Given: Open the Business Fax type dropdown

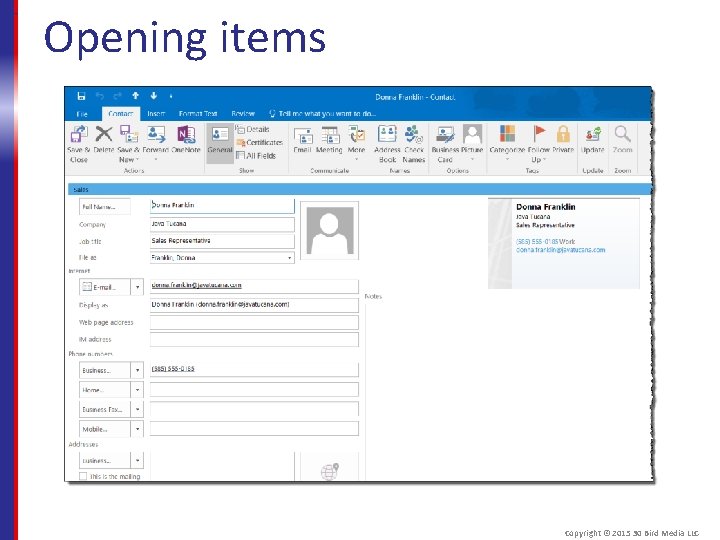Looking at the screenshot, I should pyautogui.click(x=137, y=409).
